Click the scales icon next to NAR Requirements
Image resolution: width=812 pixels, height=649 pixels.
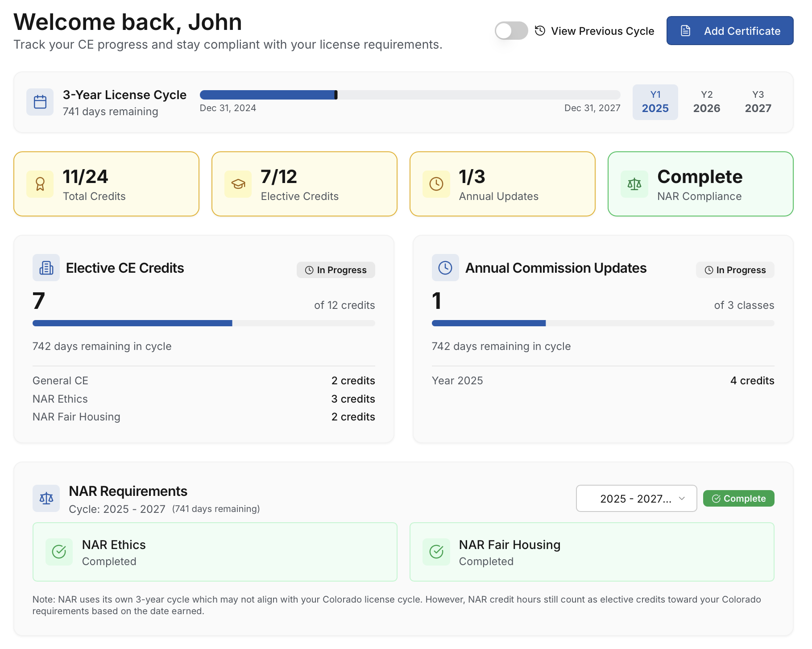click(46, 498)
